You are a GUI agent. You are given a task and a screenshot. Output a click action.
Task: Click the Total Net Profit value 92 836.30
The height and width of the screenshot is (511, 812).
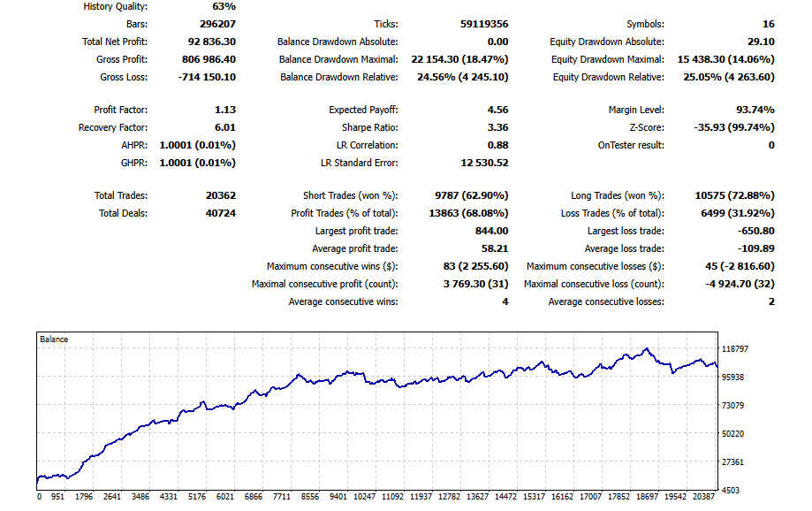pos(212,42)
